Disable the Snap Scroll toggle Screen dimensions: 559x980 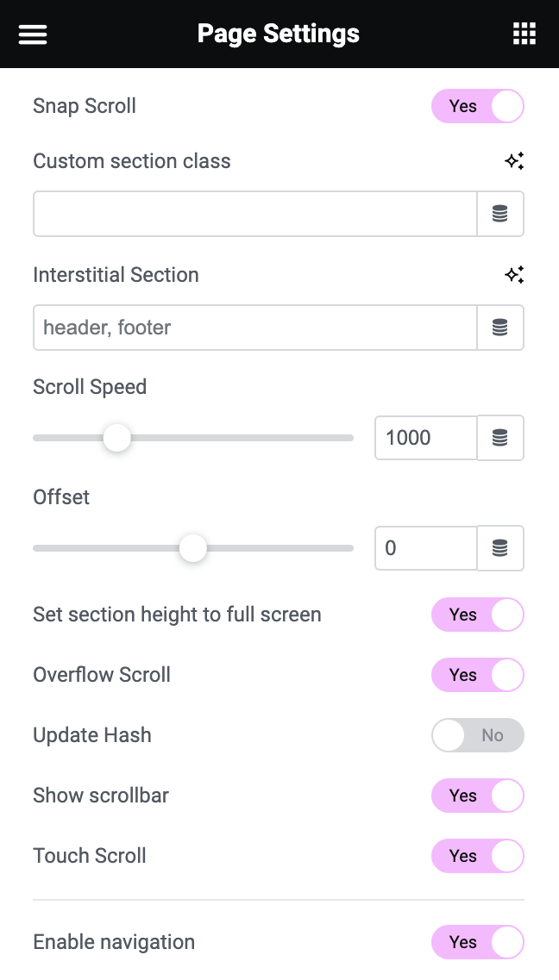pyautogui.click(x=478, y=106)
